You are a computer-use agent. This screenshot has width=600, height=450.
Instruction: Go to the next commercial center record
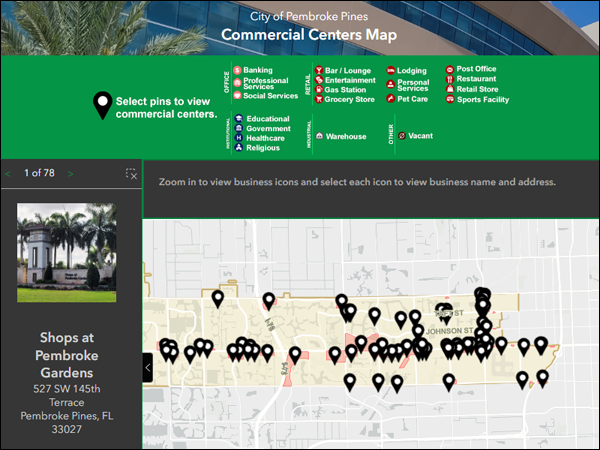click(x=71, y=174)
